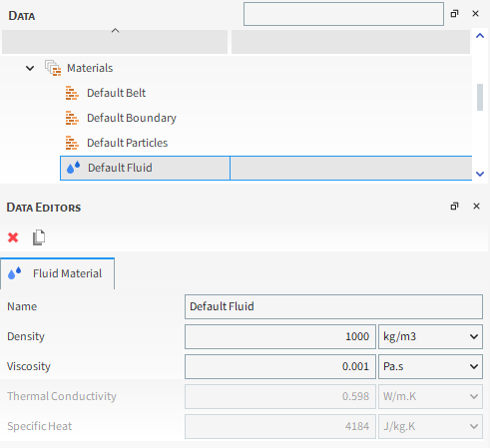Edit the Name field Default Fluid
Image resolution: width=490 pixels, height=448 pixels.
coord(333,306)
